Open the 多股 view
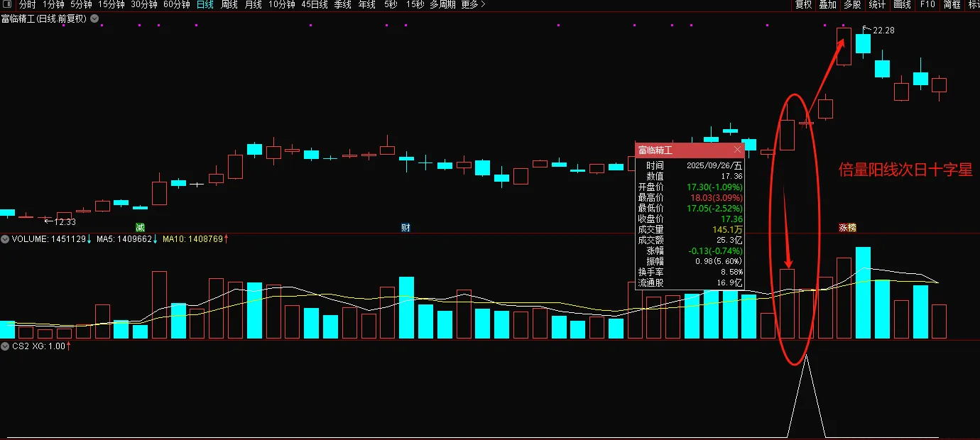 (x=852, y=4)
